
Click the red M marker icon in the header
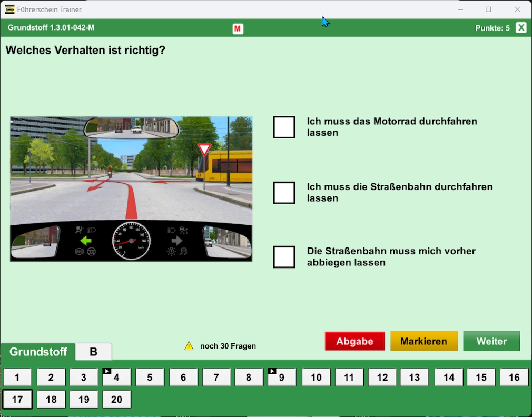238,29
